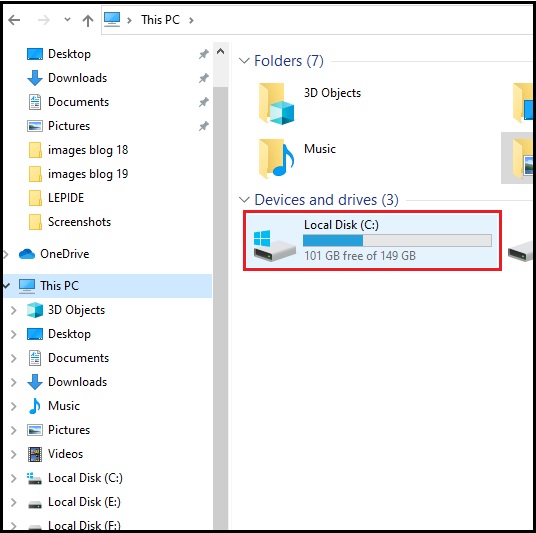
Task: Go up one folder level
Action: click(88, 20)
